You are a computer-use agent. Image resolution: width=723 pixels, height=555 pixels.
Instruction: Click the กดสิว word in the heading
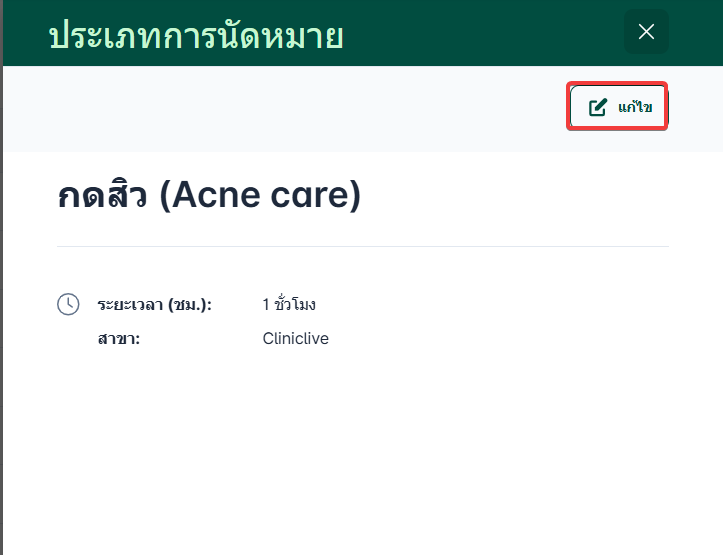[x=104, y=196]
